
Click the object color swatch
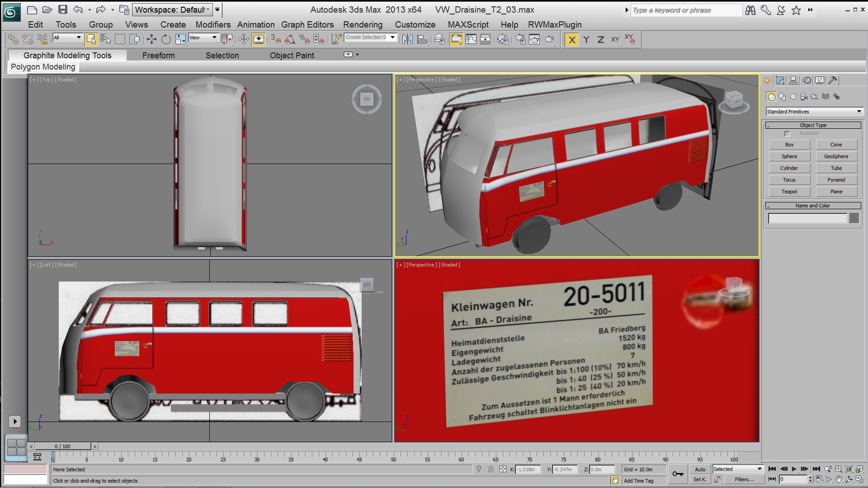(854, 218)
